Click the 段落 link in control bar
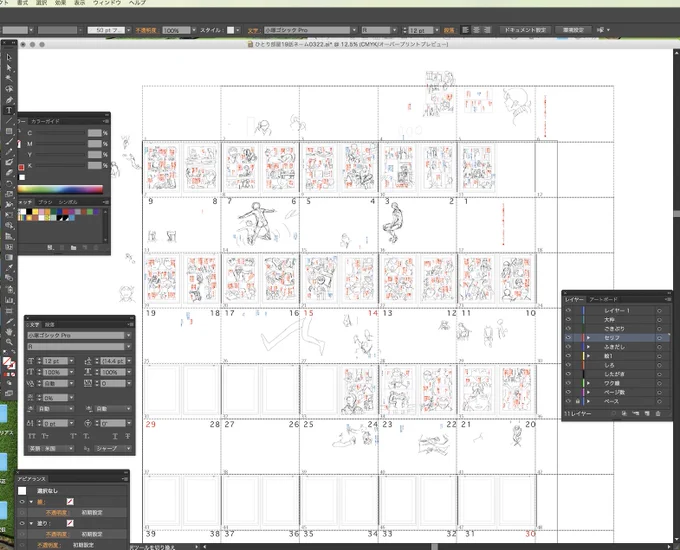Screen dimensions: 680x550 [x=449, y=30]
